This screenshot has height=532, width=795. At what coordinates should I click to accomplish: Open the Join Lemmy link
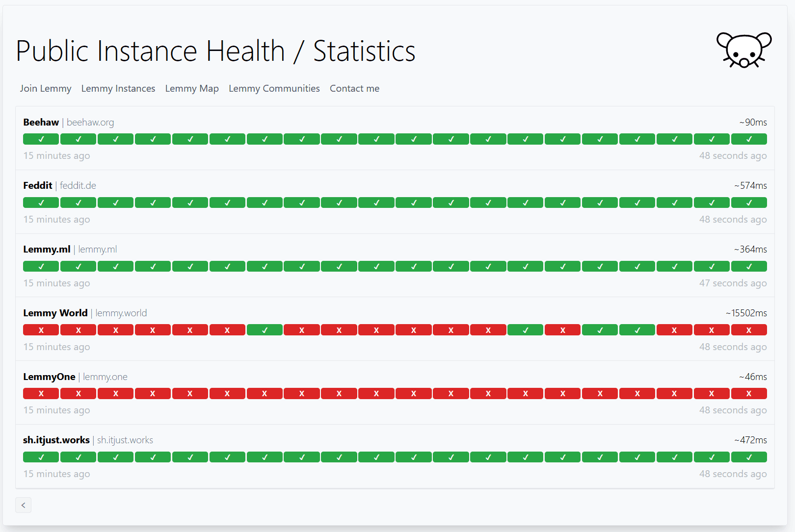[x=46, y=89]
